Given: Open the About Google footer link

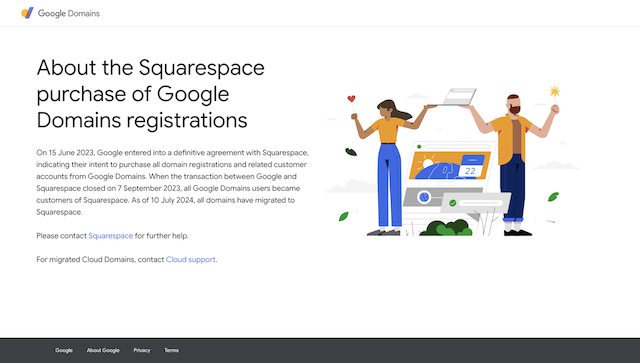Looking at the screenshot, I should (103, 350).
